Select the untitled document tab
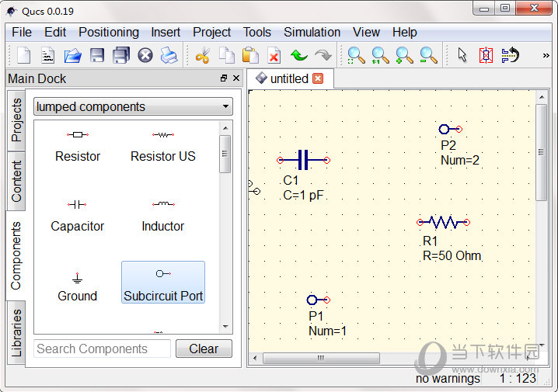This screenshot has height=392, width=558. point(289,78)
